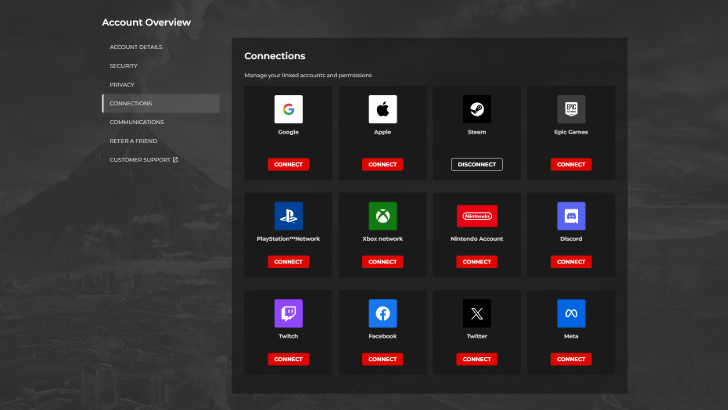This screenshot has width=728, height=410.
Task: Click the 'Facebook' label text
Action: point(383,336)
